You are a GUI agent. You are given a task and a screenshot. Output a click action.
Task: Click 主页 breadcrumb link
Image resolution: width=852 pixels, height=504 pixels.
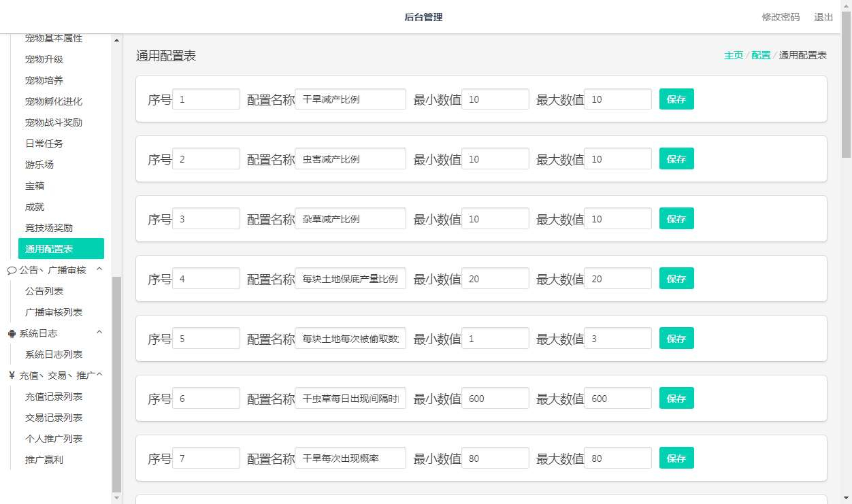click(x=734, y=55)
